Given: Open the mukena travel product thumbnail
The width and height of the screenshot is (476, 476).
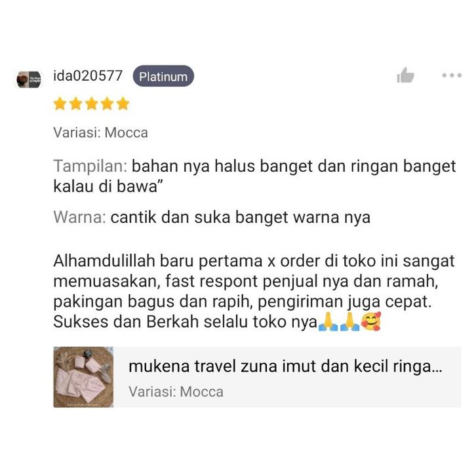Looking at the screenshot, I should [x=83, y=377].
